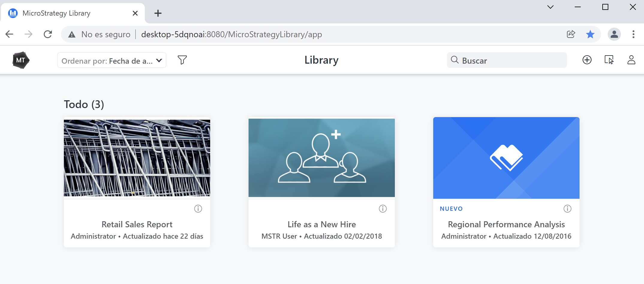The height and width of the screenshot is (284, 644).
Task: Maximize the browser window
Action: pos(605,7)
